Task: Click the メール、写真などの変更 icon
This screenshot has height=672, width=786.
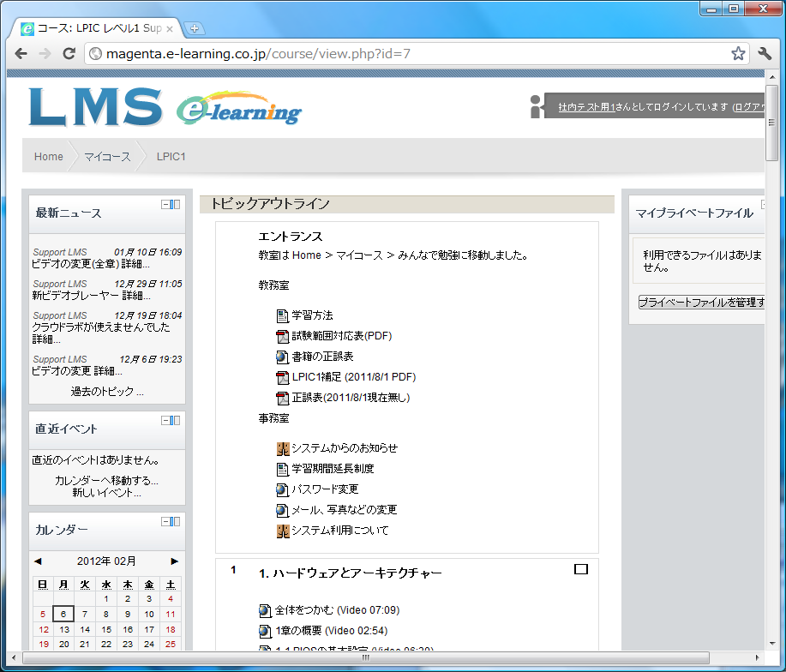Action: click(282, 510)
